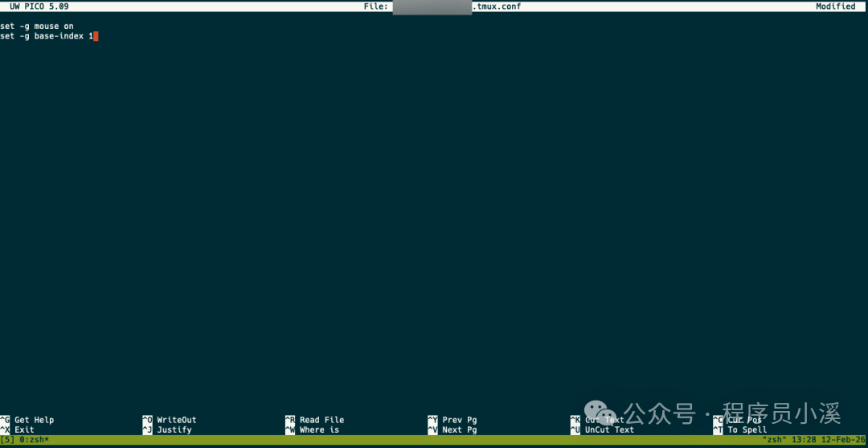This screenshot has height=448, width=868.
Task: Click the "Modified" status indicator
Action: point(835,6)
